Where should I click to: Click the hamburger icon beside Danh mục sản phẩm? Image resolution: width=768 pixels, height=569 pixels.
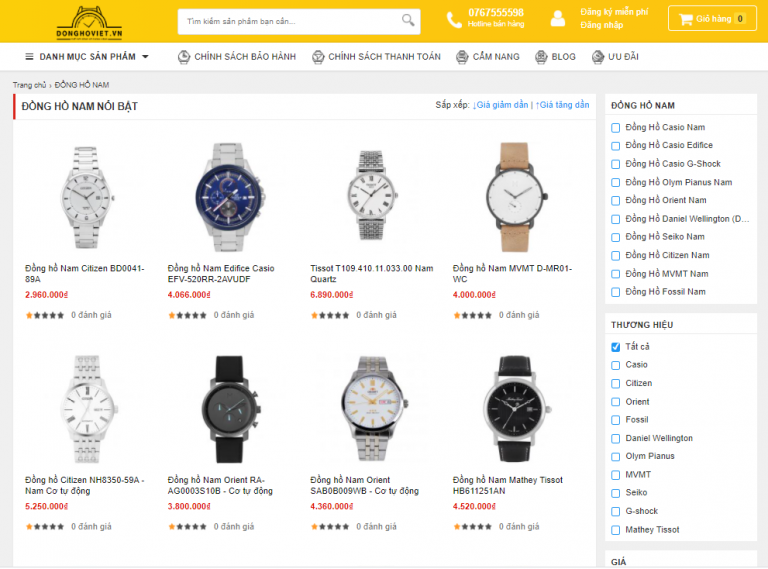coord(29,57)
